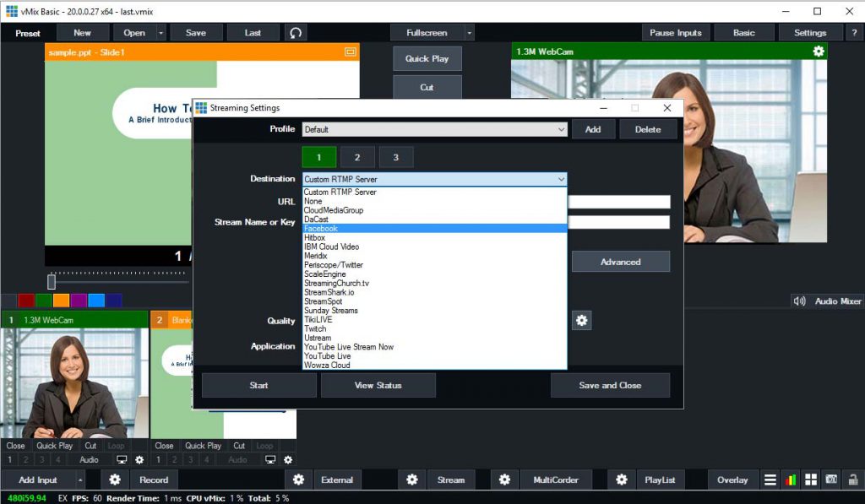The image size is (865, 504).
Task: Choose Twitch in the Destination list
Action: pos(435,328)
